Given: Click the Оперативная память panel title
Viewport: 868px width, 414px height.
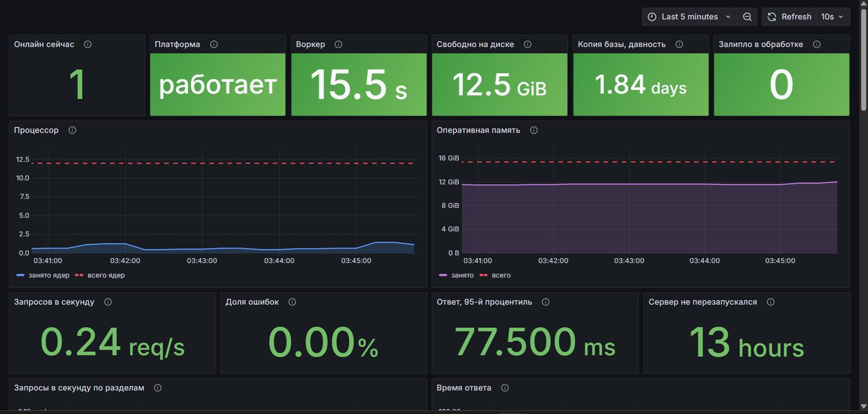Looking at the screenshot, I should tap(479, 130).
